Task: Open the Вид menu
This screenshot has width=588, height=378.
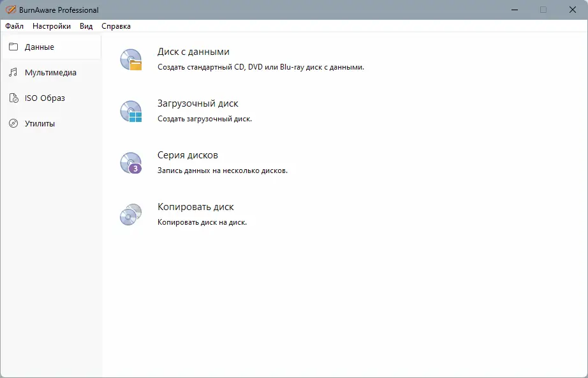Action: 86,26
